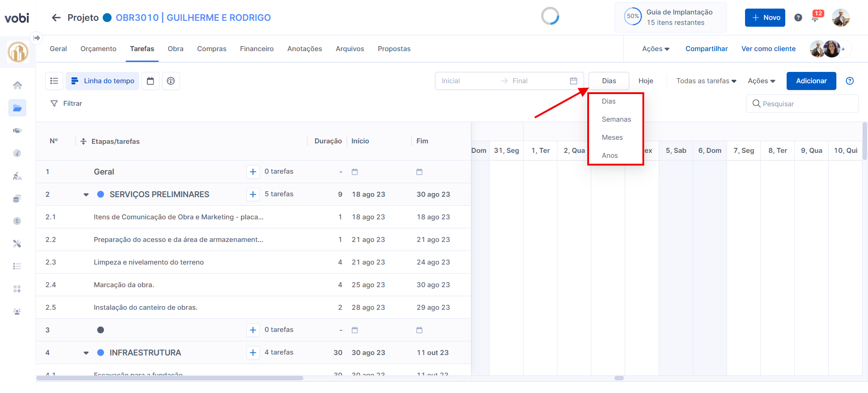Open the Dias time scale dropdown
Screen dimensions: 868x393
click(x=609, y=81)
